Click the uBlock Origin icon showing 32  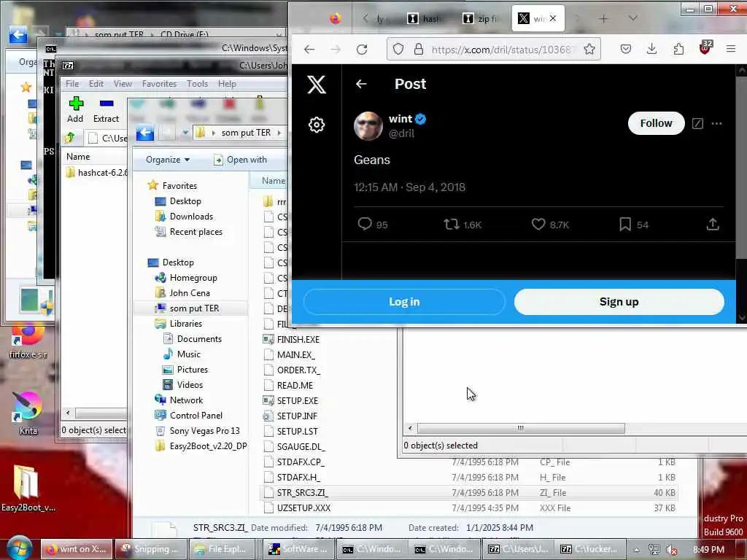(x=705, y=47)
